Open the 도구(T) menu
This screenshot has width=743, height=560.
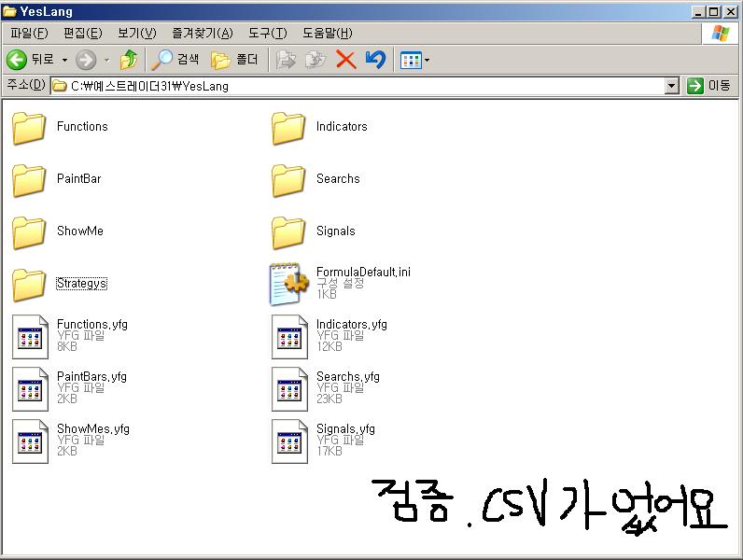268,34
